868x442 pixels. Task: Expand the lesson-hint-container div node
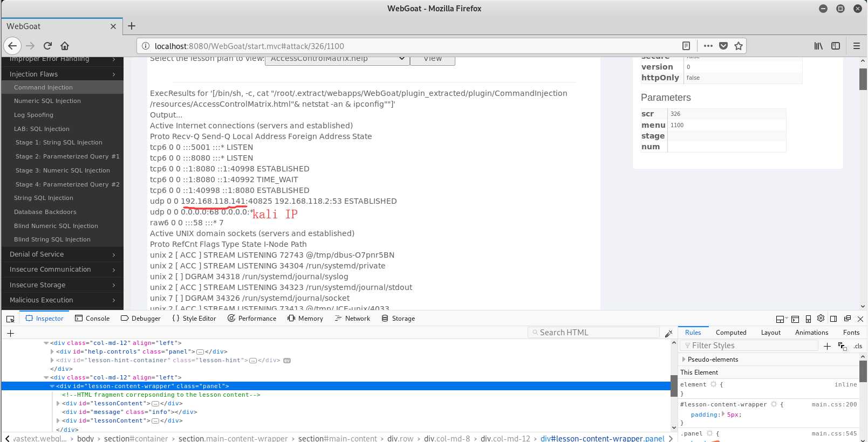pos(52,360)
